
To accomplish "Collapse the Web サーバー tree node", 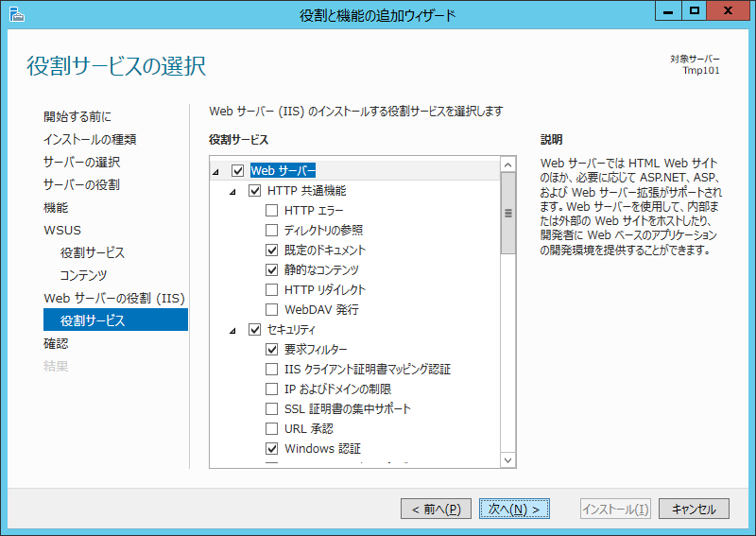I will (x=216, y=172).
